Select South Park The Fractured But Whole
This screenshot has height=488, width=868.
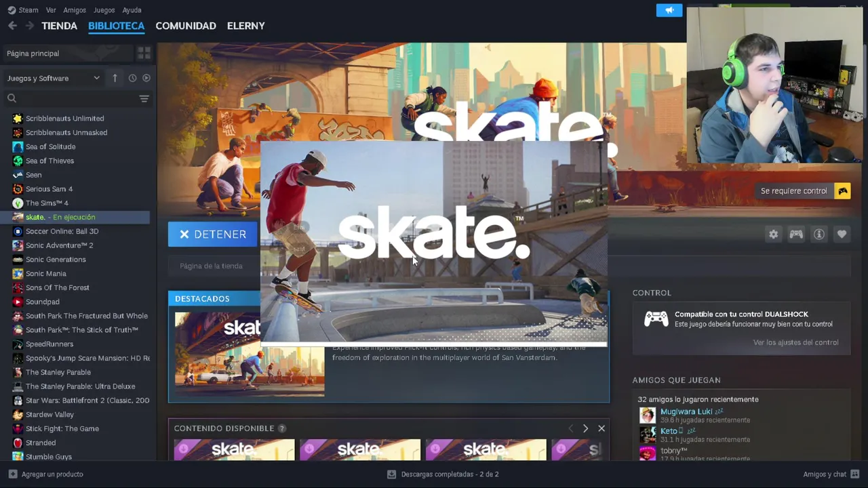pos(86,316)
